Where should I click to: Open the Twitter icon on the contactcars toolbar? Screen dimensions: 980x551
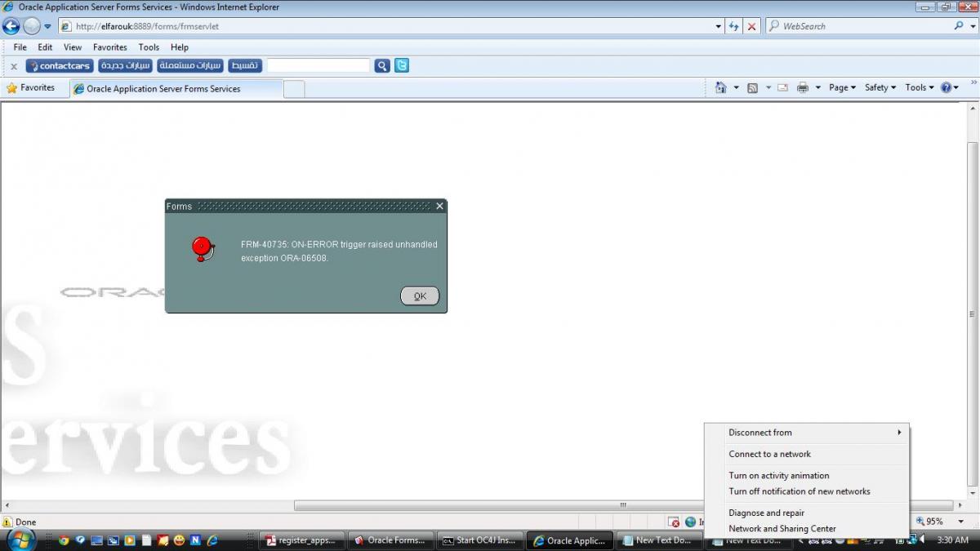(x=401, y=65)
